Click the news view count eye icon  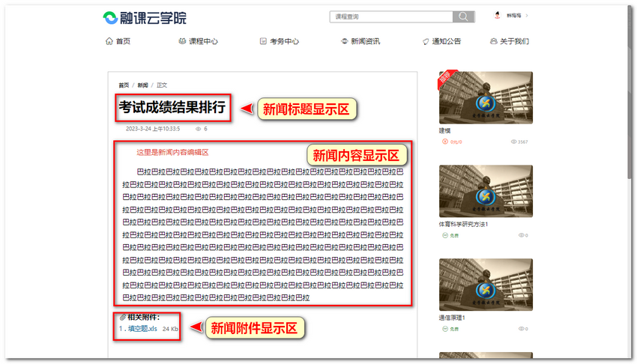(x=198, y=129)
